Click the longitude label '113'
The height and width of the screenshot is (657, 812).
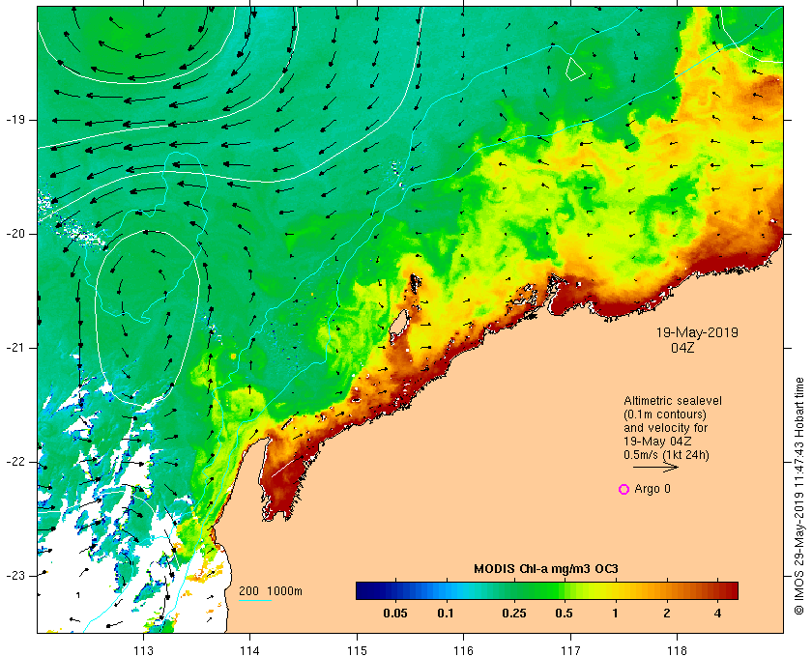tap(143, 650)
